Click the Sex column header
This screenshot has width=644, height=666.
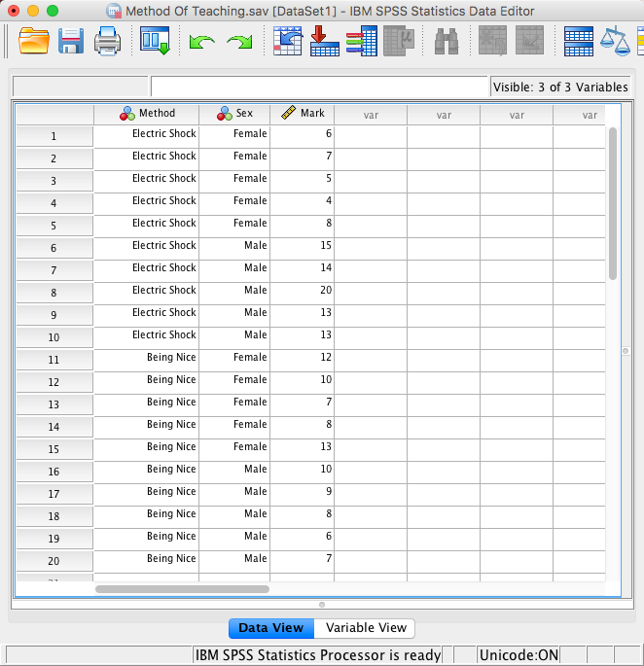[234, 114]
